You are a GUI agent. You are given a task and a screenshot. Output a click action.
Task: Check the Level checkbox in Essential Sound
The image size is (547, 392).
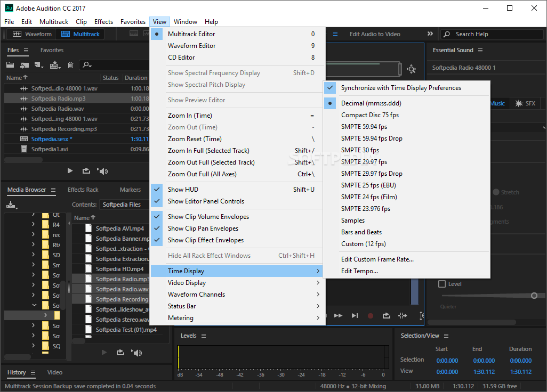click(442, 284)
